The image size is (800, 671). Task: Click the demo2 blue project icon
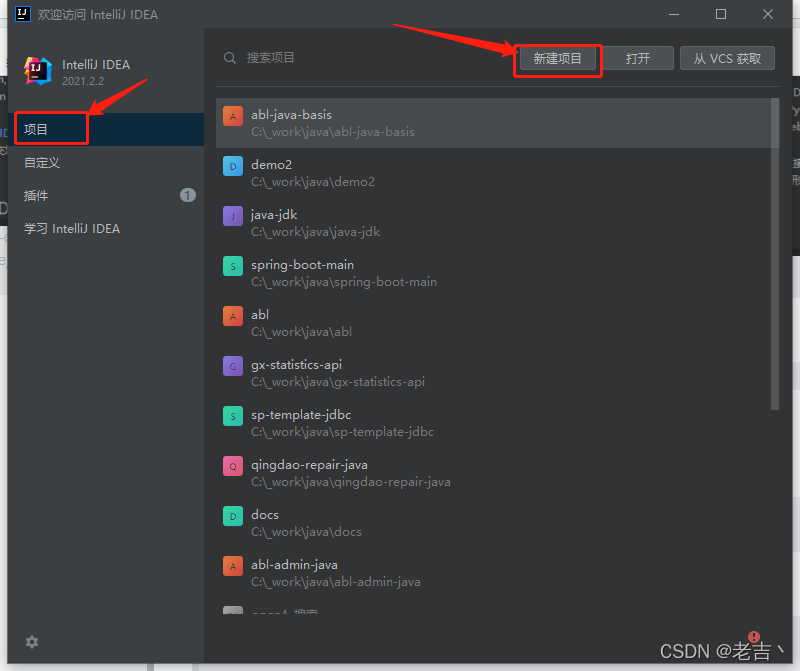(233, 166)
